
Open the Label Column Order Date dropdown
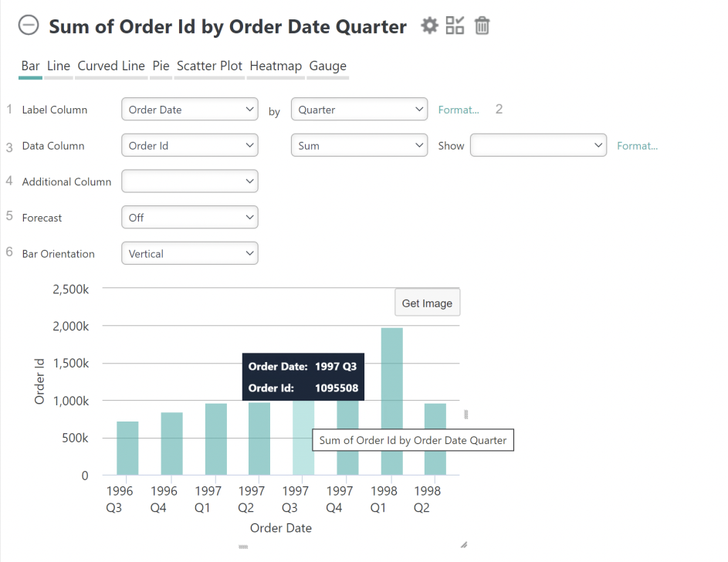[x=190, y=110]
